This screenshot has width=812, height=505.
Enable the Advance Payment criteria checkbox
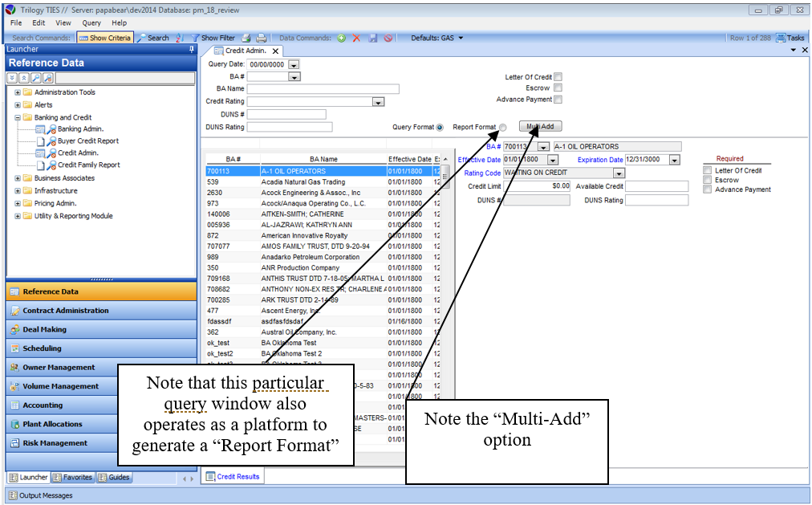tap(558, 100)
